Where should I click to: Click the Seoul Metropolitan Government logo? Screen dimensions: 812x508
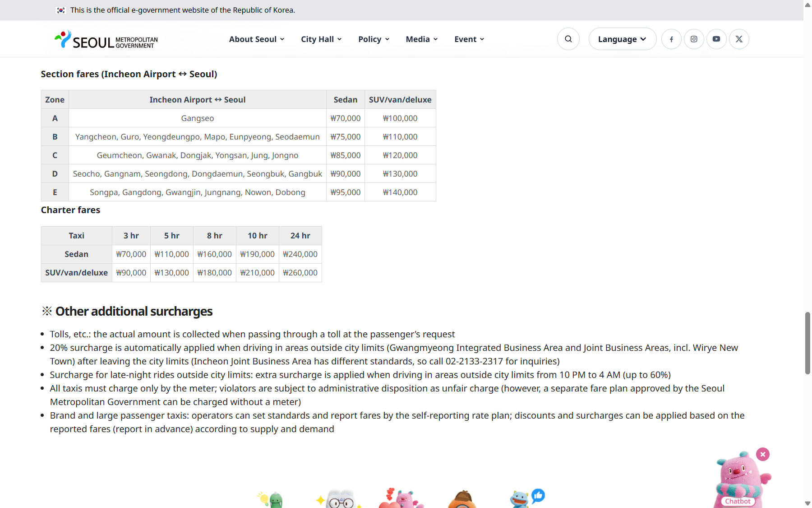(106, 40)
